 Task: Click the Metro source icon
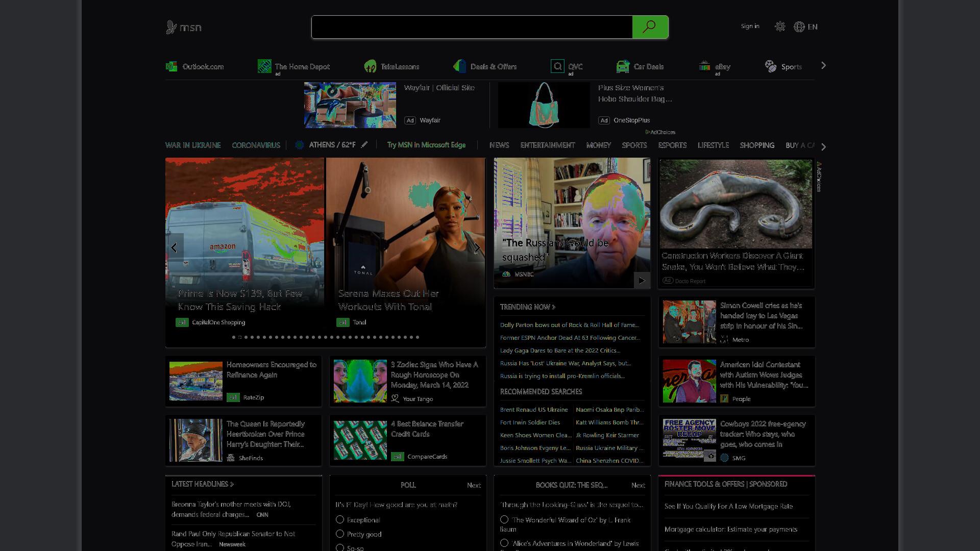[x=724, y=339]
